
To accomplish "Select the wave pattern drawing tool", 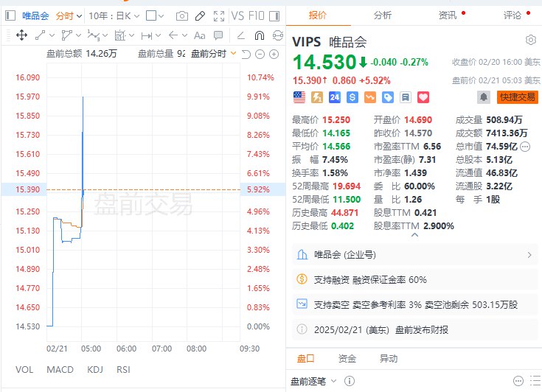I will click(94, 35).
